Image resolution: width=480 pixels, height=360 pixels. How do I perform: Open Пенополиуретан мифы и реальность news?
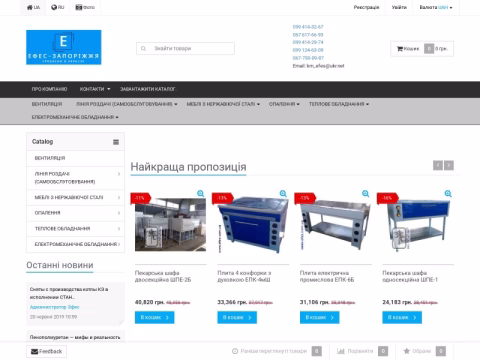(75, 337)
